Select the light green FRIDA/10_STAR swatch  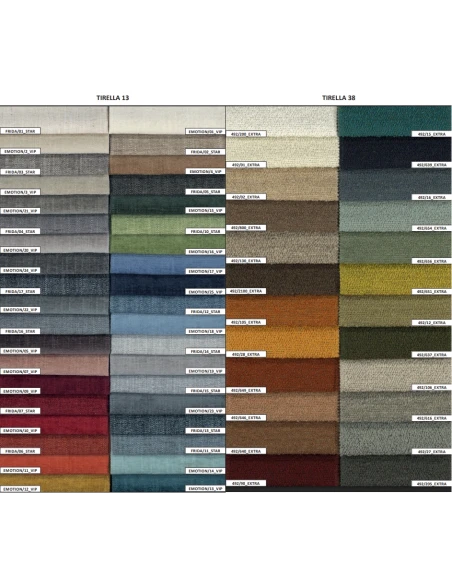pos(168,225)
